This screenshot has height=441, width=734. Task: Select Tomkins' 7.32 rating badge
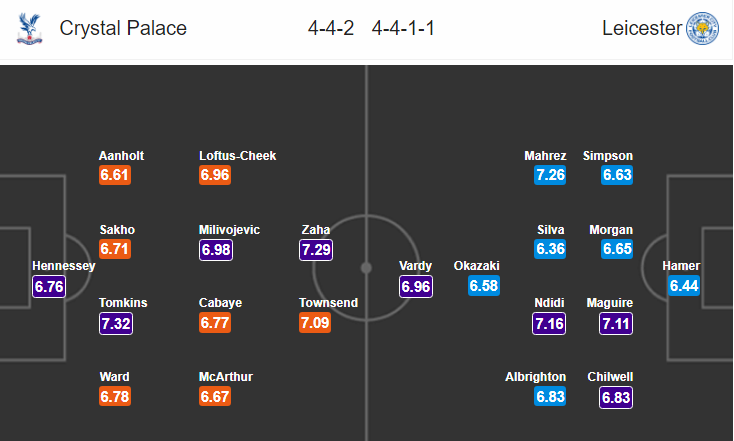[x=116, y=323]
